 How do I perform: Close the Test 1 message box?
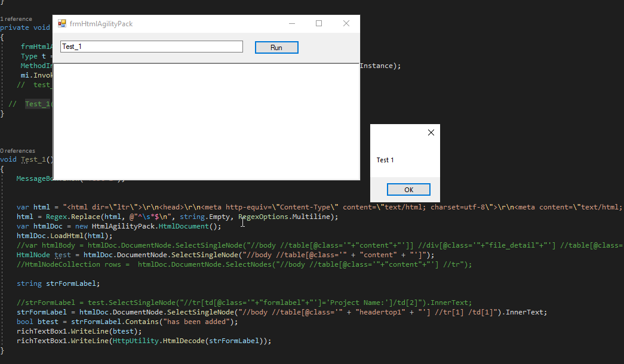(431, 132)
